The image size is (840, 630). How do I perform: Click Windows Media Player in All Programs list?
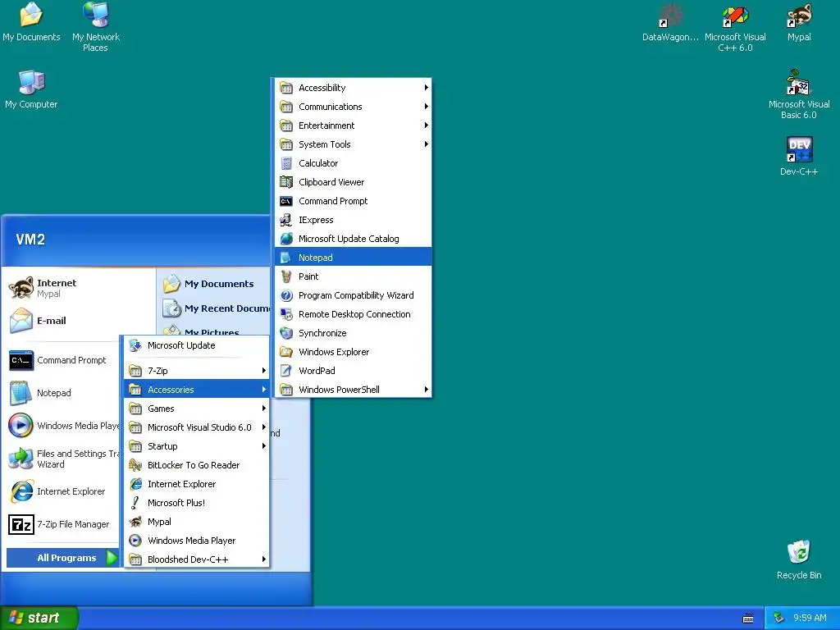pos(197,541)
